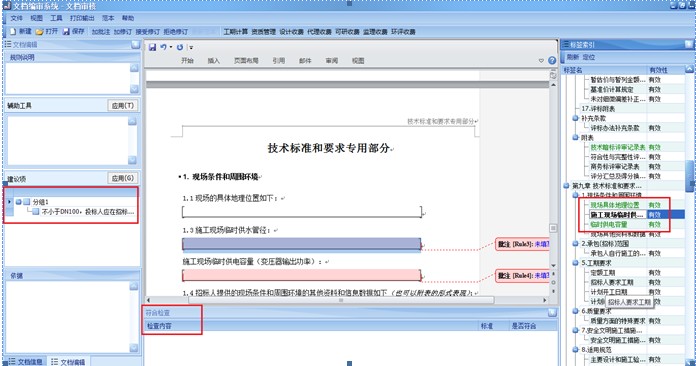Collapse the 附表 tree node
This screenshot has width=696, height=366.
575,138
